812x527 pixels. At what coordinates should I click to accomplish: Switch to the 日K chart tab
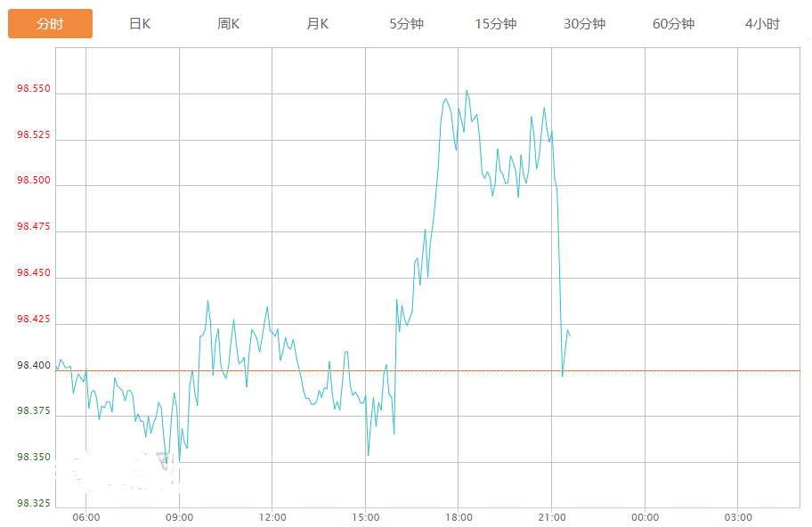tap(140, 24)
